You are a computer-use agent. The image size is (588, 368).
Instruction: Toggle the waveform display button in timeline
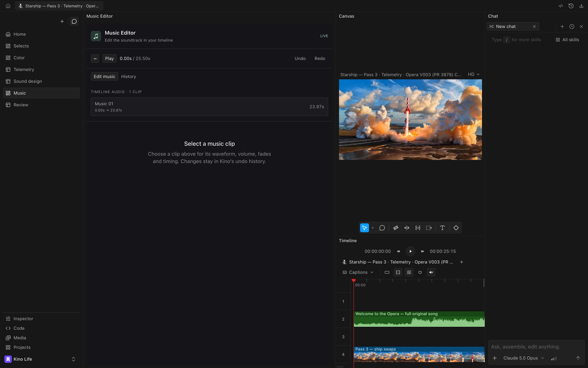[x=409, y=272]
